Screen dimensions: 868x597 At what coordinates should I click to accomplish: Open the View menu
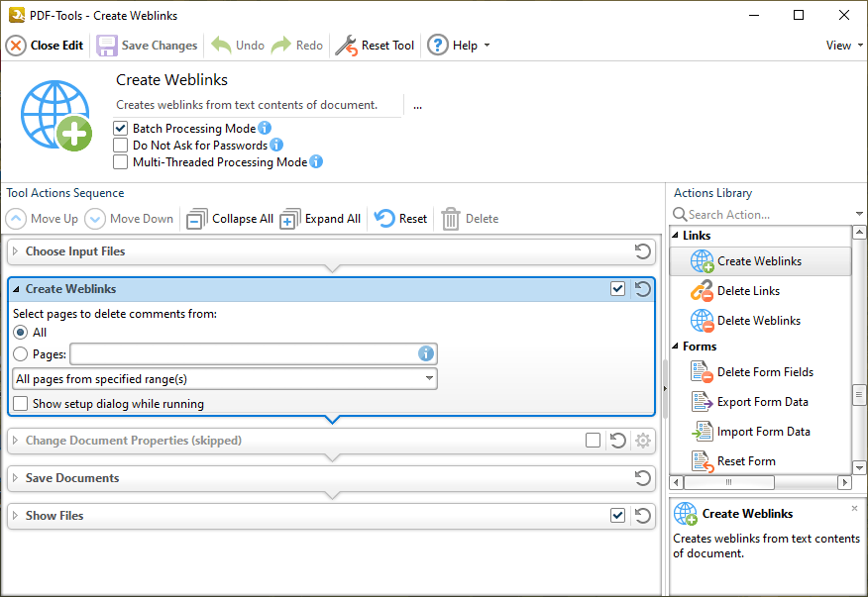843,46
